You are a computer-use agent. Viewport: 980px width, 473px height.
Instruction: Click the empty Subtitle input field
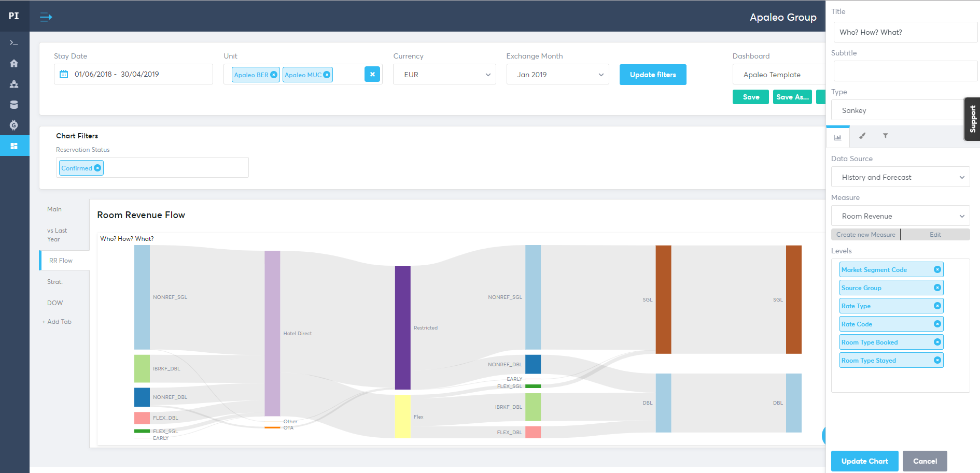(905, 71)
